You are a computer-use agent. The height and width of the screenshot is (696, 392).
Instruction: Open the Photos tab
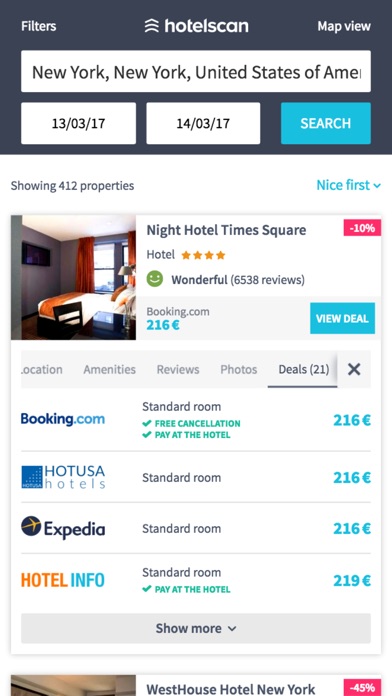click(x=239, y=369)
